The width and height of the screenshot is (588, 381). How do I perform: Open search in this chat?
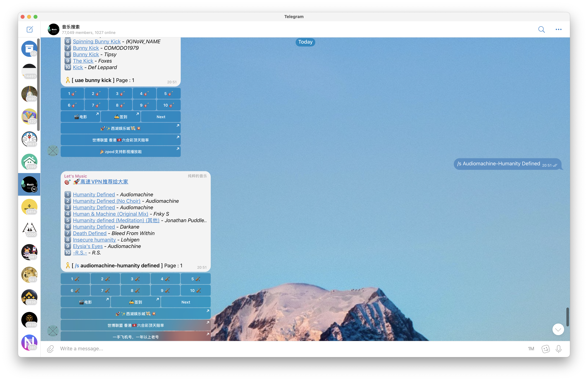point(541,29)
